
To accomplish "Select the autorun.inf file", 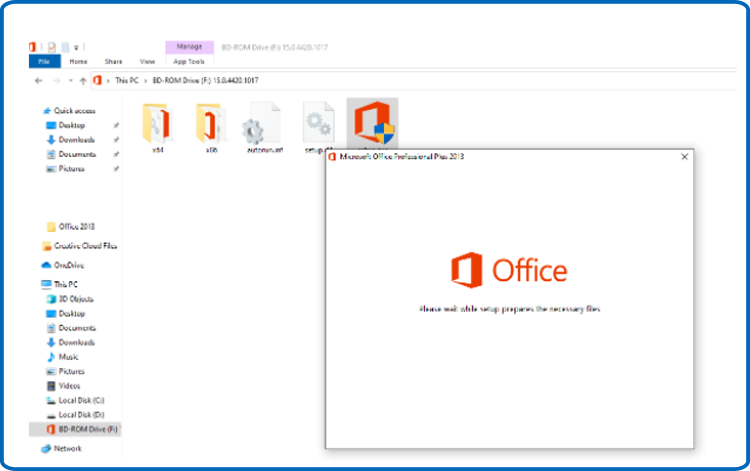I will click(265, 128).
